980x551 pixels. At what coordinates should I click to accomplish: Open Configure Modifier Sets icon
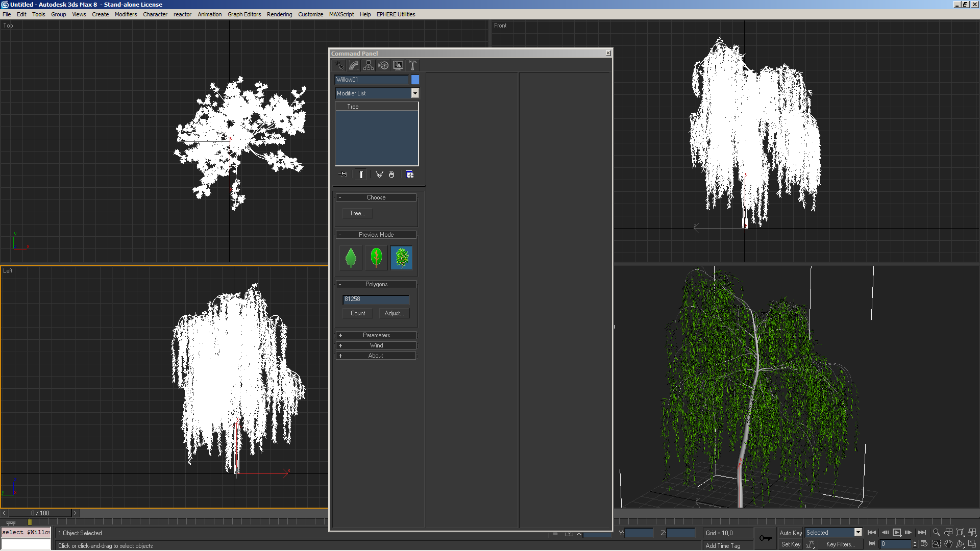pyautogui.click(x=409, y=174)
